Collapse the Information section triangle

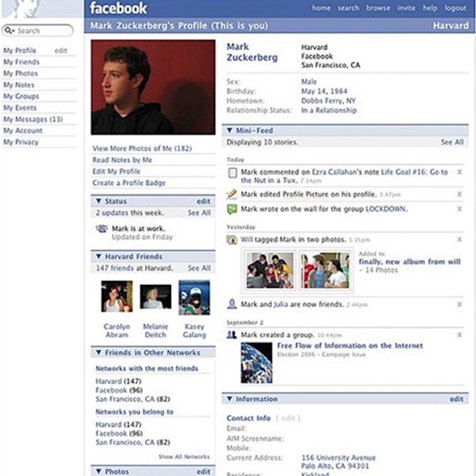pyautogui.click(x=229, y=399)
